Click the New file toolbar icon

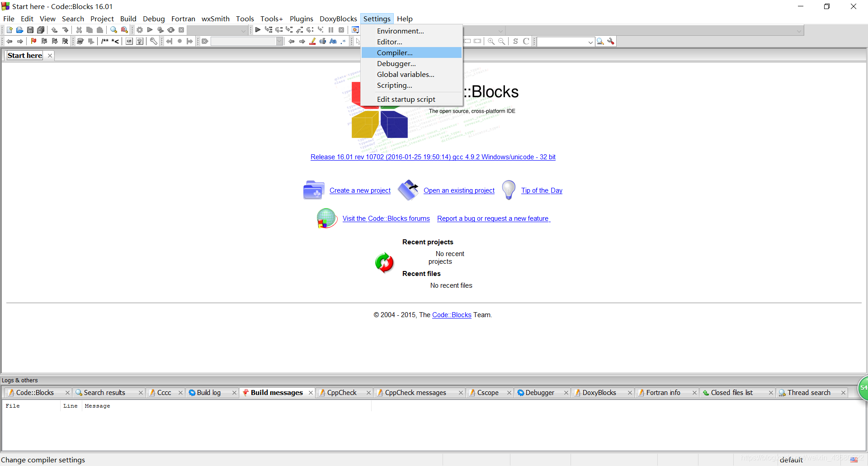[9, 30]
